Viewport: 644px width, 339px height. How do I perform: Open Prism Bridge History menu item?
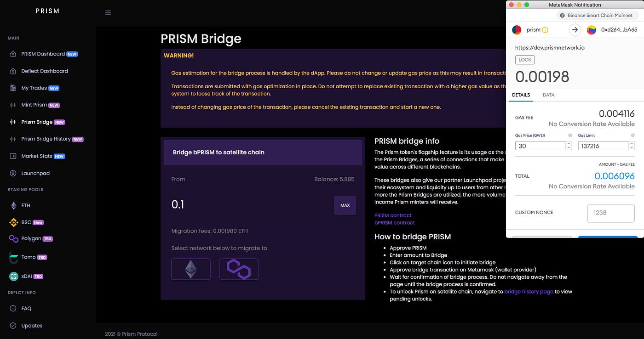coord(46,139)
